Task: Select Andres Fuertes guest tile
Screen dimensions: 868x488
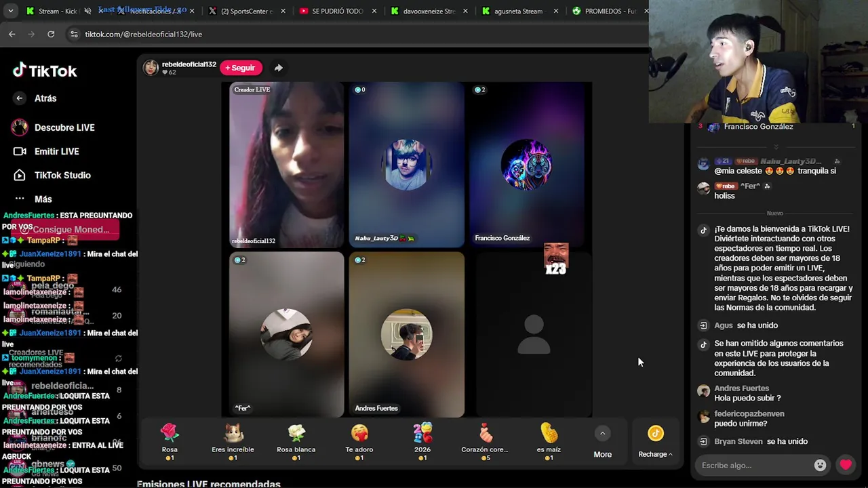Action: [x=407, y=335]
